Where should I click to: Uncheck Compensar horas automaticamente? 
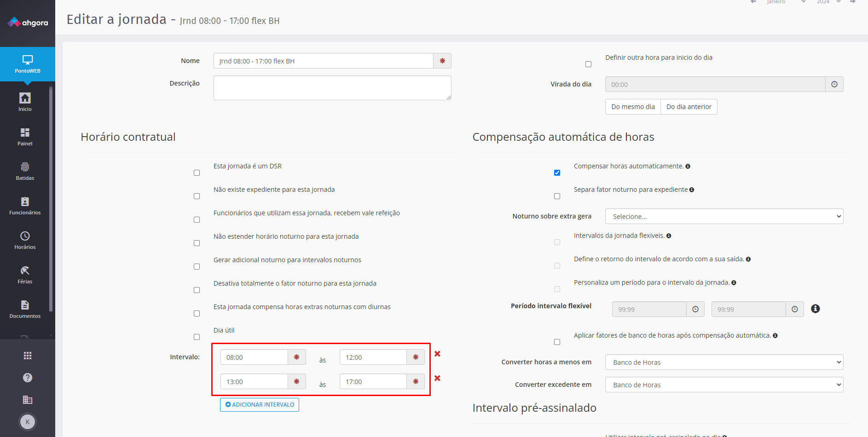tap(557, 173)
